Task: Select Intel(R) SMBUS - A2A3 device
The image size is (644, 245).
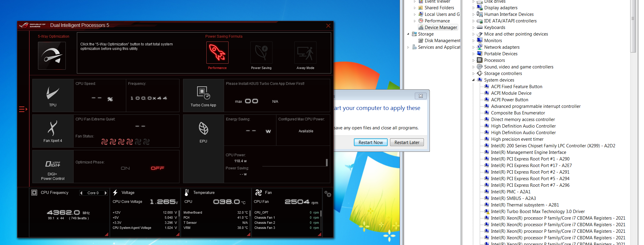Action: tap(513, 198)
